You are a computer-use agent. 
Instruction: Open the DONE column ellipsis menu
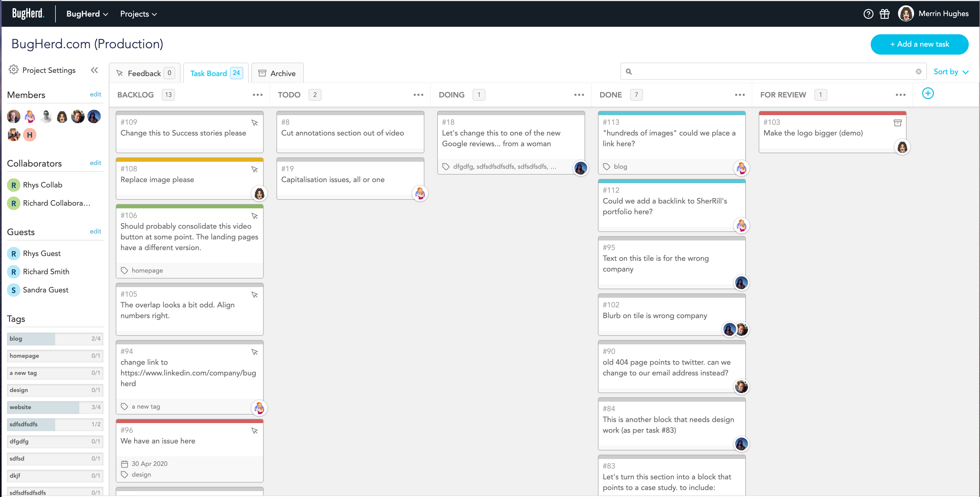pyautogui.click(x=740, y=95)
